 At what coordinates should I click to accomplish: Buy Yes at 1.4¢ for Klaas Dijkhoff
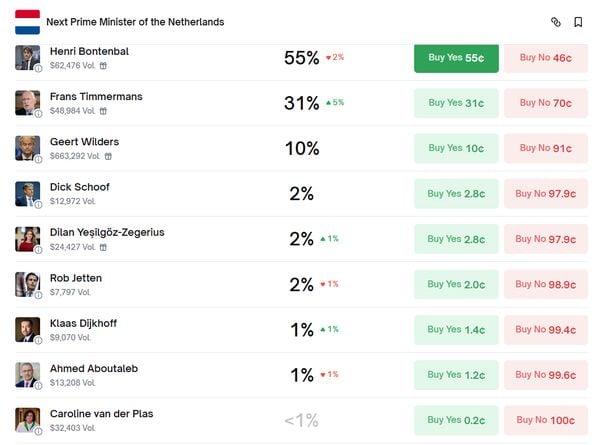[x=456, y=329]
